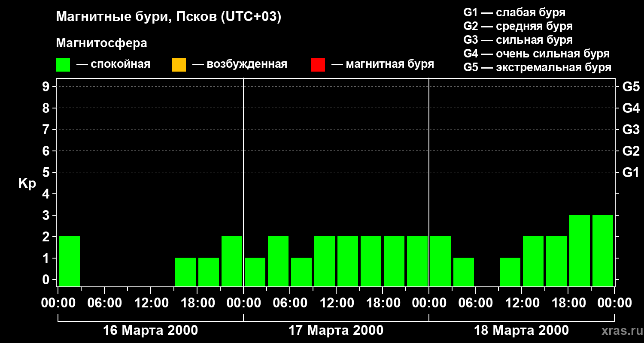Select the "18 Марта 2000" date label
Image resolution: width=644 pixels, height=343 pixels.
[521, 331]
